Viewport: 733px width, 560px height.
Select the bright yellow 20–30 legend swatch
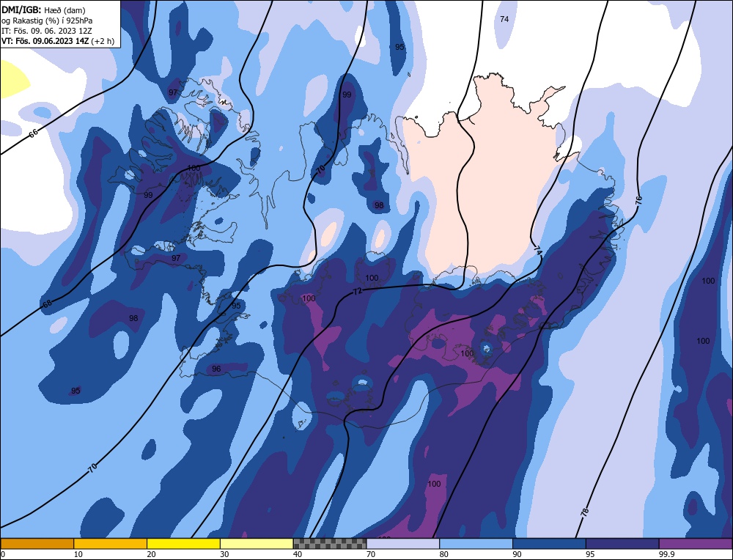[183, 544]
